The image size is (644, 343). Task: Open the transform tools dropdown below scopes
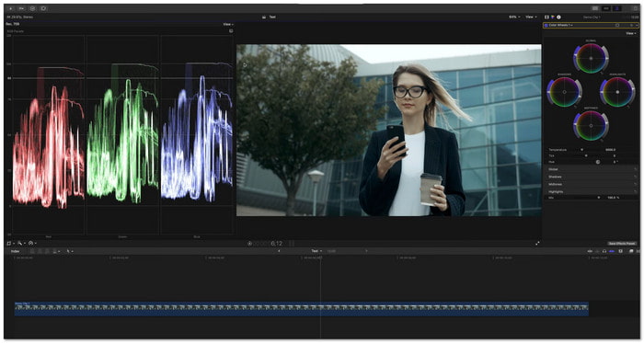tap(10, 244)
